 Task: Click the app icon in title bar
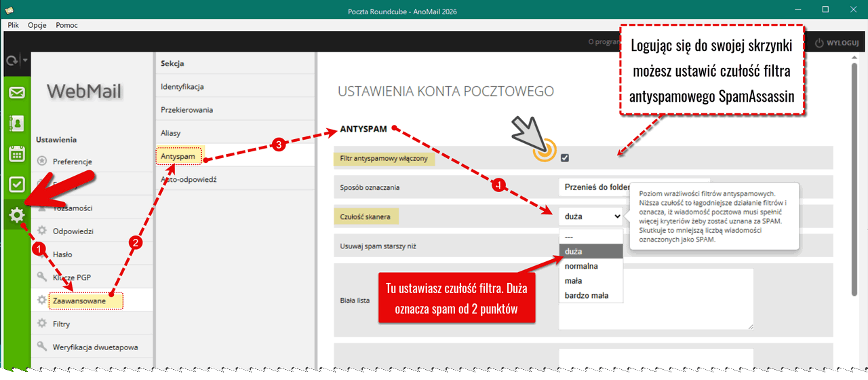[9, 9]
